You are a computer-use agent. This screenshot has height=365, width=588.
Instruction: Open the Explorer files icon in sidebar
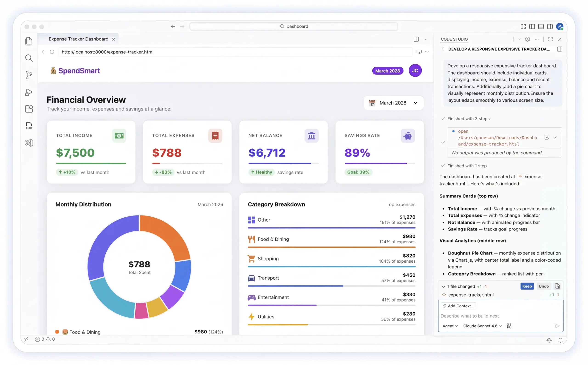coord(29,41)
